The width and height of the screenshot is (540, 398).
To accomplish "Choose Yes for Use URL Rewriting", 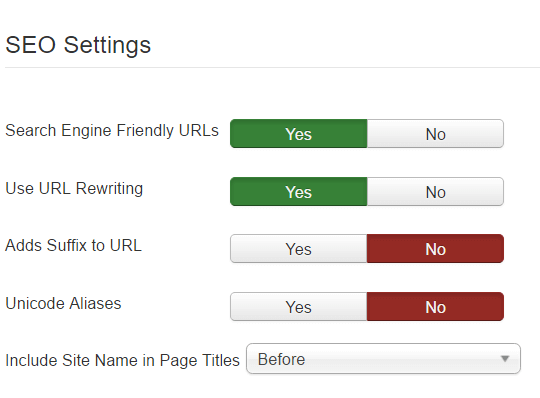I will [299, 191].
